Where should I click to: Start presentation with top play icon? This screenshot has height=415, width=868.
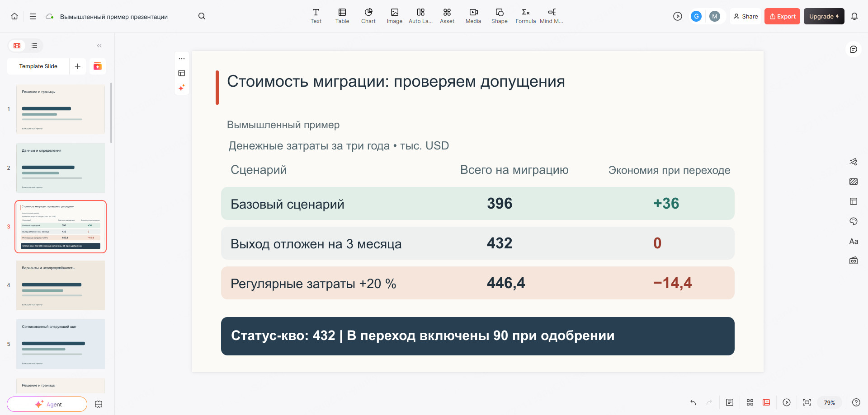pyautogui.click(x=677, y=16)
